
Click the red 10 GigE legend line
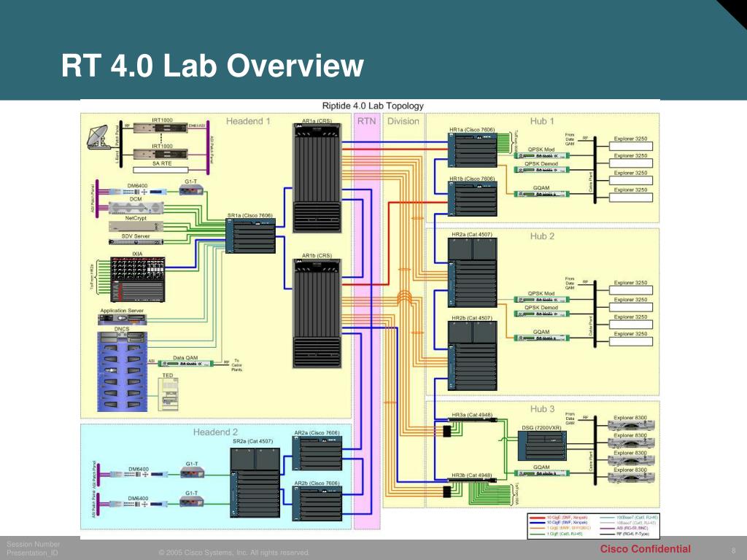click(538, 518)
